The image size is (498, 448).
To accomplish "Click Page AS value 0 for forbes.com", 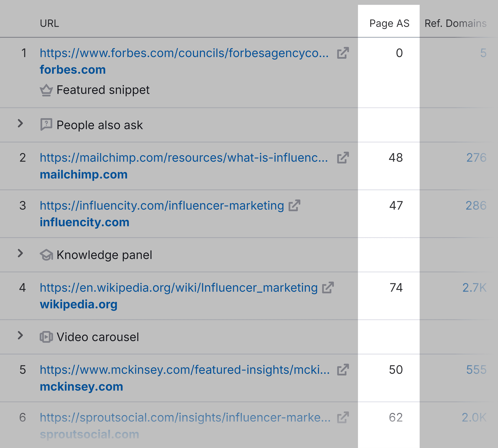I will [x=399, y=53].
